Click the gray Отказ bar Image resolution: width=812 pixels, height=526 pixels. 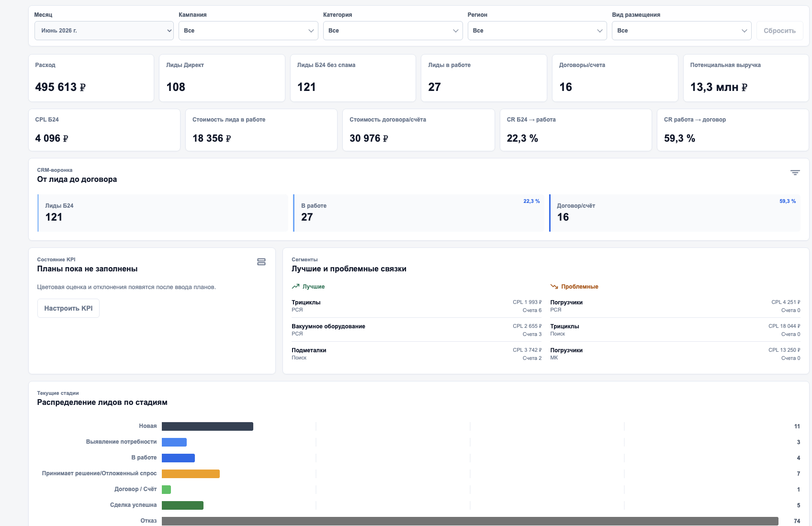pos(470,521)
